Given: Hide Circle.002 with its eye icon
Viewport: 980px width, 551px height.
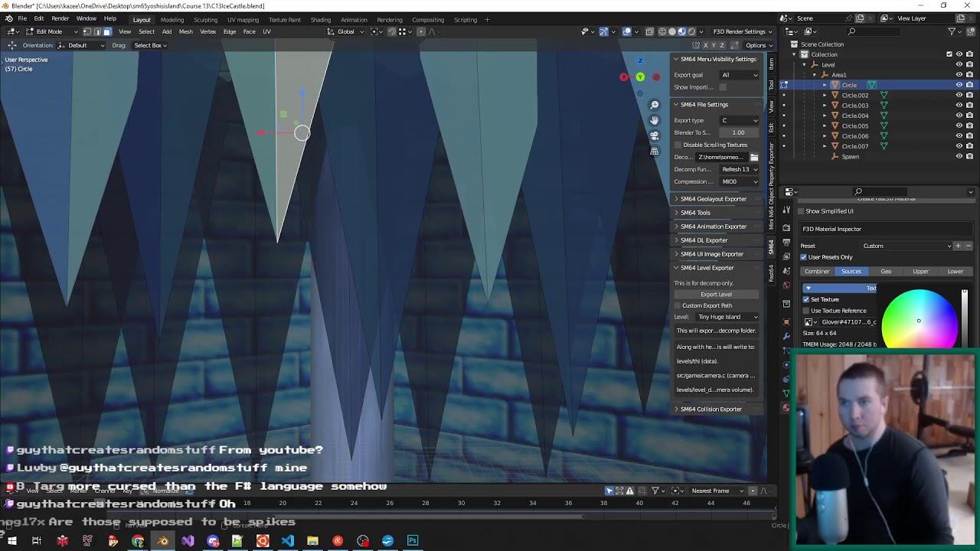Looking at the screenshot, I should click(959, 95).
